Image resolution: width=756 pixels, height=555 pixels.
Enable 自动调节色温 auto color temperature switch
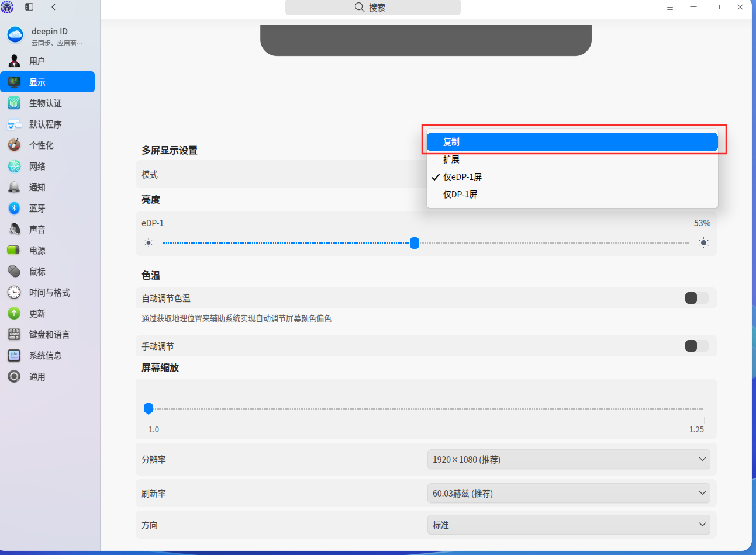click(x=696, y=298)
